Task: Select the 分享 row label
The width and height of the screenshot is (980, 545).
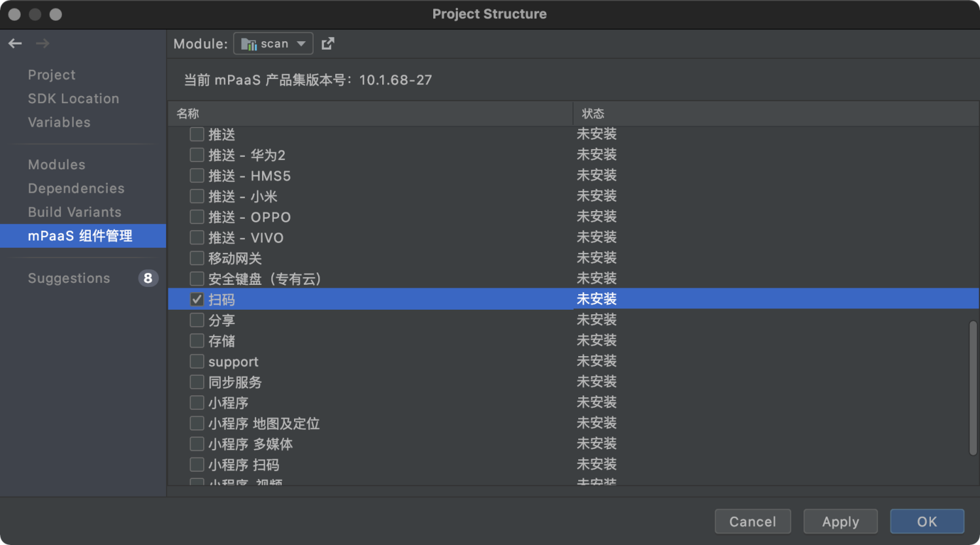Action: pyautogui.click(x=221, y=320)
